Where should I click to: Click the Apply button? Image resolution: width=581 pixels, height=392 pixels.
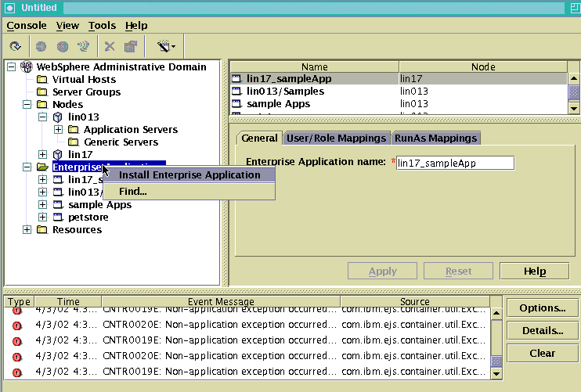pyautogui.click(x=382, y=271)
